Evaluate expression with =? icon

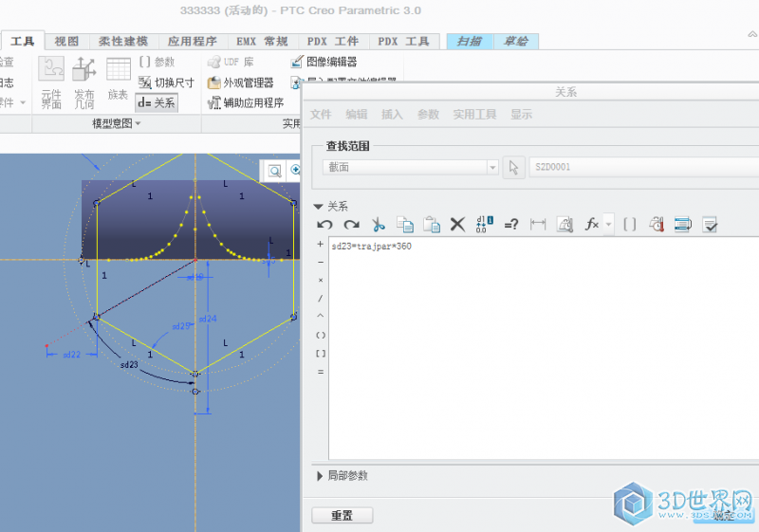click(511, 225)
